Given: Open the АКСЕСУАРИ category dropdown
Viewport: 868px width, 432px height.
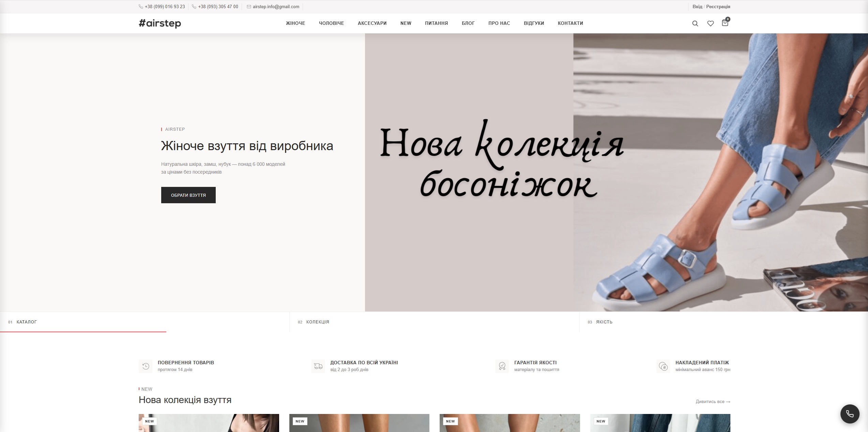Looking at the screenshot, I should point(372,23).
